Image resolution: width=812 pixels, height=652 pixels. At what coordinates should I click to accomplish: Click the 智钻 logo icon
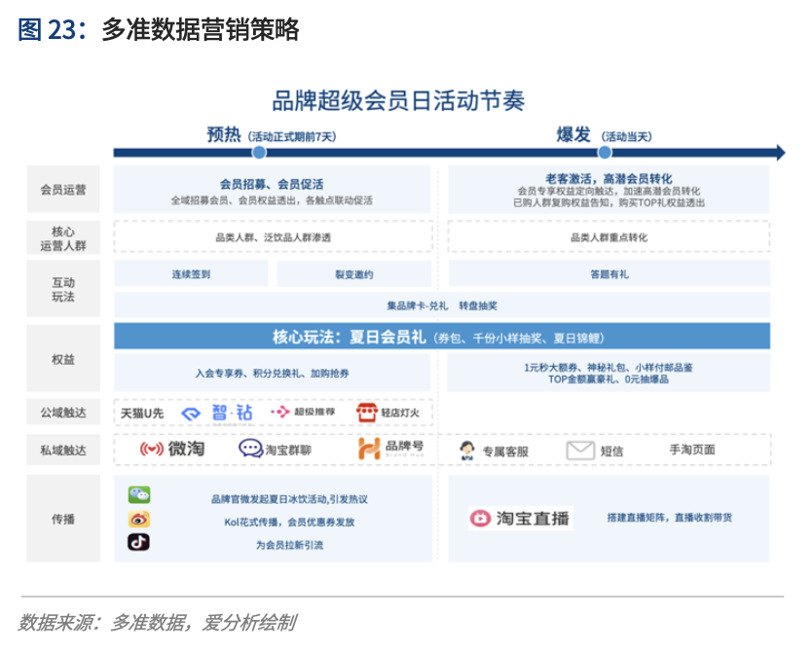coord(192,414)
